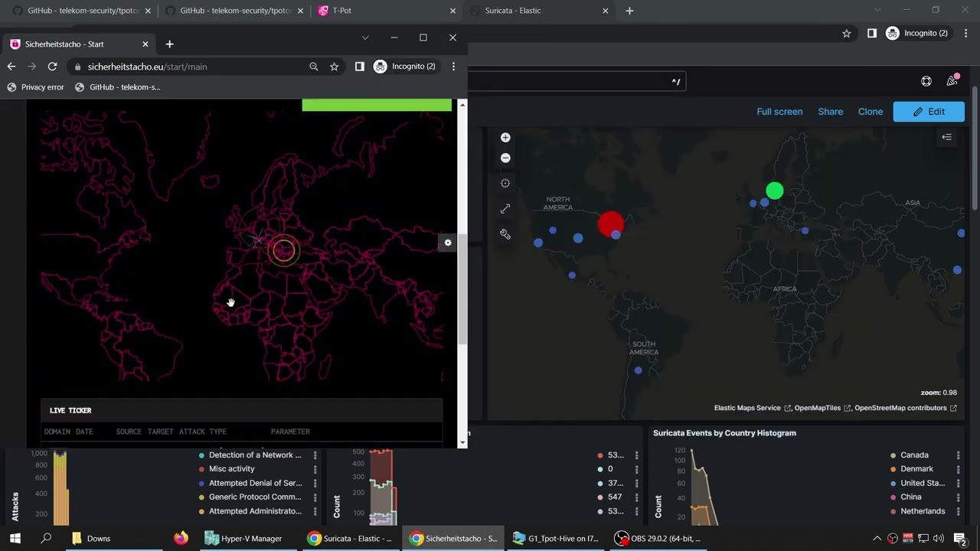The width and height of the screenshot is (980, 551).
Task: Zoom out on the Elastic map
Action: pos(505,158)
